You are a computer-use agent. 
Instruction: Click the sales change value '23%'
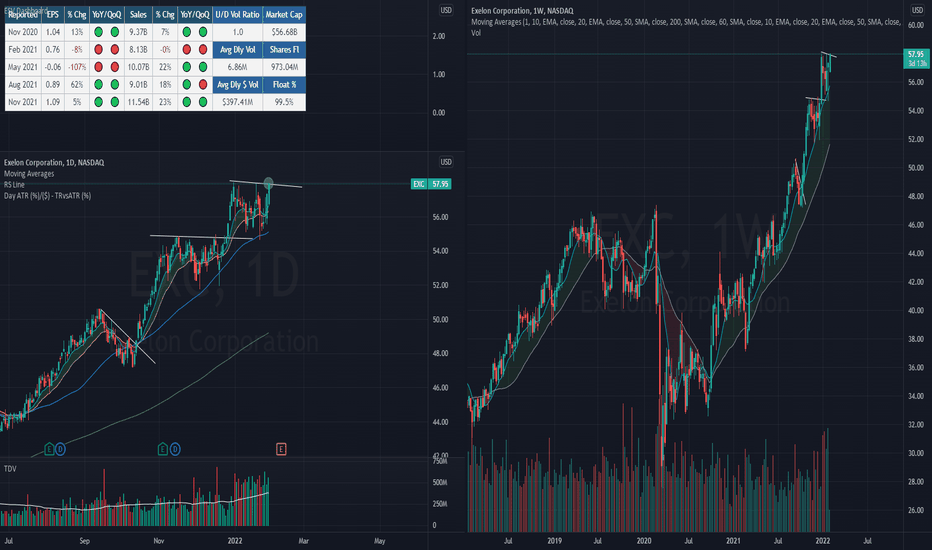pos(165,102)
